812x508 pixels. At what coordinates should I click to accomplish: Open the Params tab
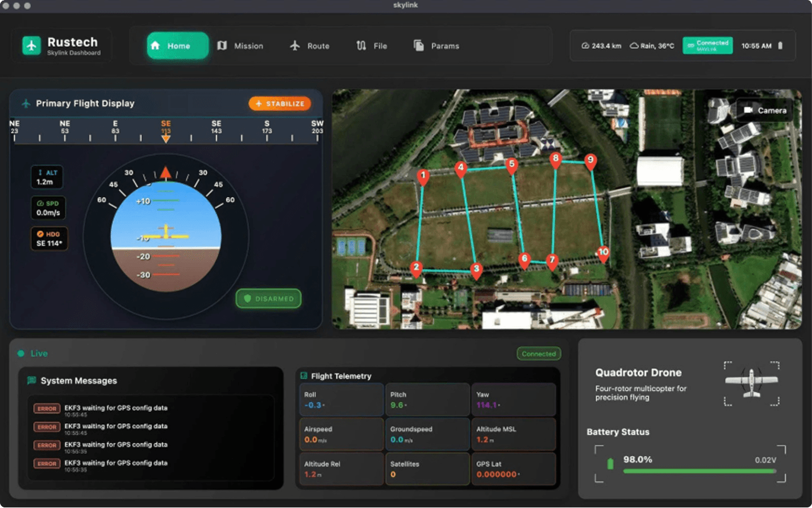(x=436, y=46)
